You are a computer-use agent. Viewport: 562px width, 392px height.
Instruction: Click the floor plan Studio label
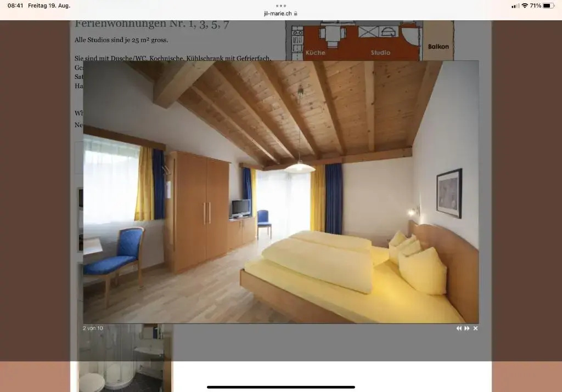tap(380, 53)
